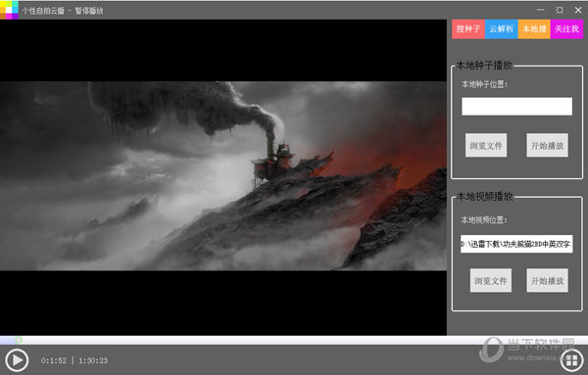This screenshot has height=375, width=588.
Task: Click the colorful app logo icon
Action: point(9,10)
